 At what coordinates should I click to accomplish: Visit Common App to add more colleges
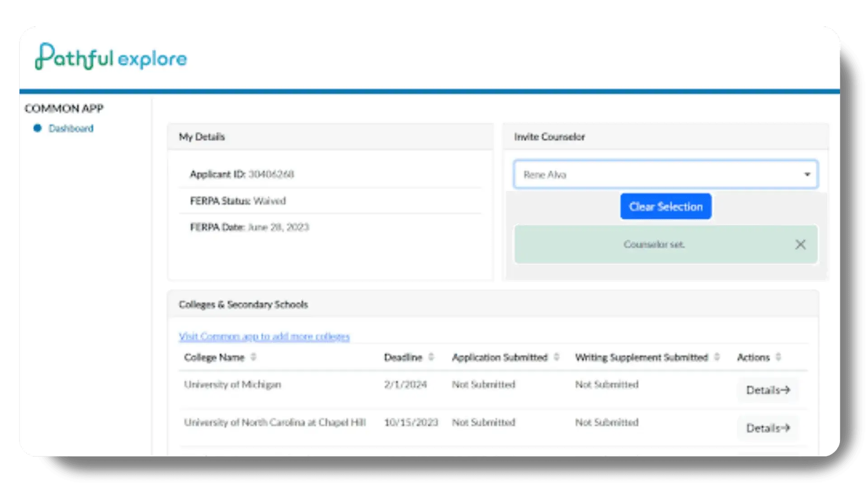264,336
